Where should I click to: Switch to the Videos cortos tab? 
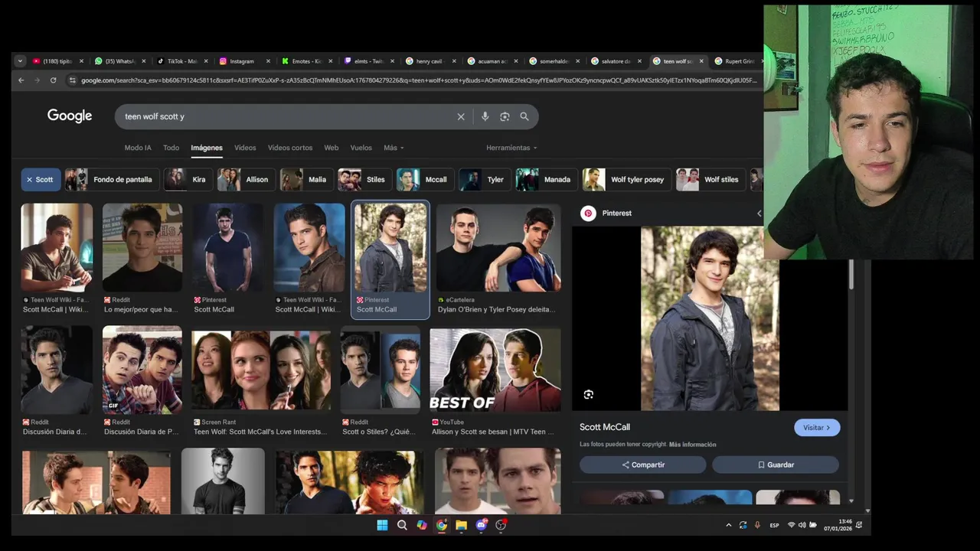click(x=290, y=148)
